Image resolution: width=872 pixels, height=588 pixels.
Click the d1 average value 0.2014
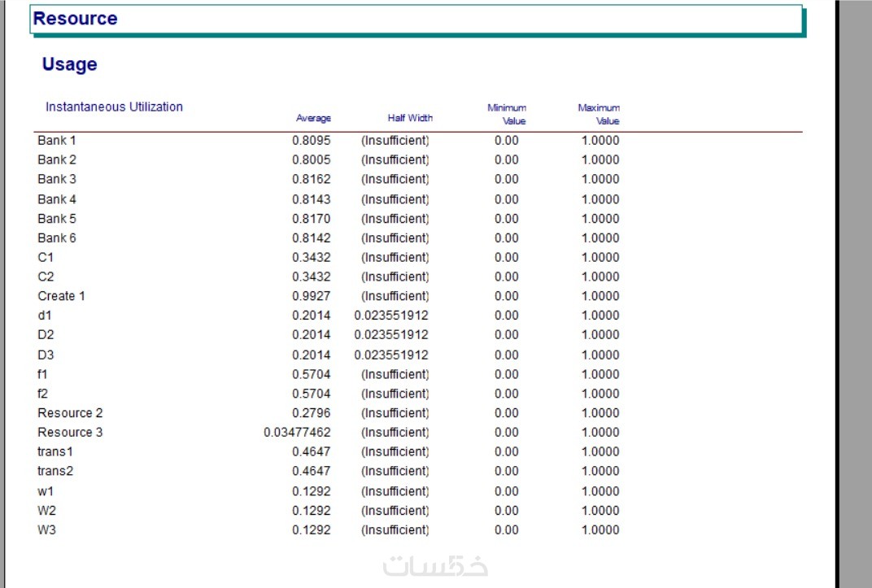(x=312, y=315)
